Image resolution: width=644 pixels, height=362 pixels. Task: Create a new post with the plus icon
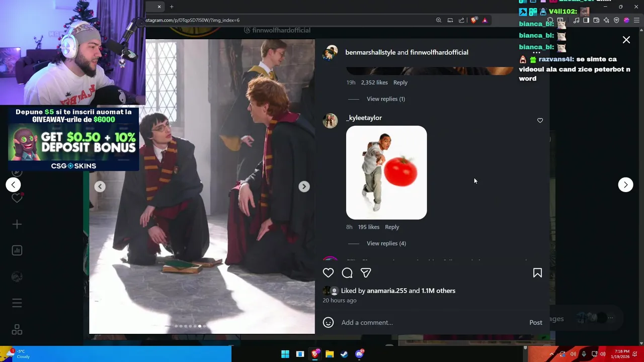point(17,224)
